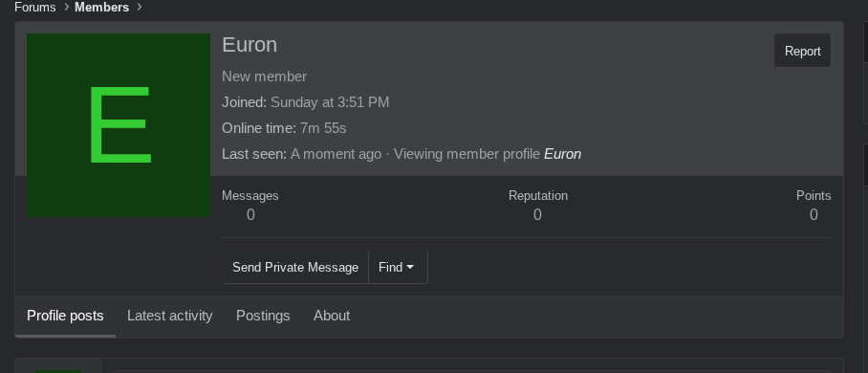Click the 'A moment ago' last seen text
This screenshot has width=868, height=373.
(x=336, y=154)
